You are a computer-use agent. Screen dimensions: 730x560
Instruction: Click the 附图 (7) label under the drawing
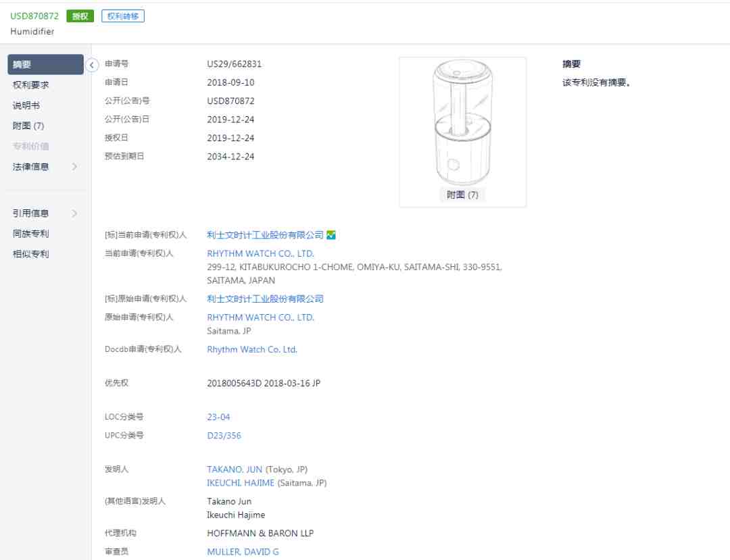tap(462, 195)
